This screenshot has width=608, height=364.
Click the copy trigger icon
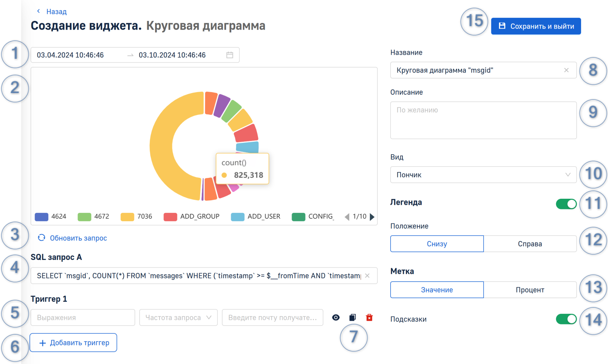[x=353, y=318]
